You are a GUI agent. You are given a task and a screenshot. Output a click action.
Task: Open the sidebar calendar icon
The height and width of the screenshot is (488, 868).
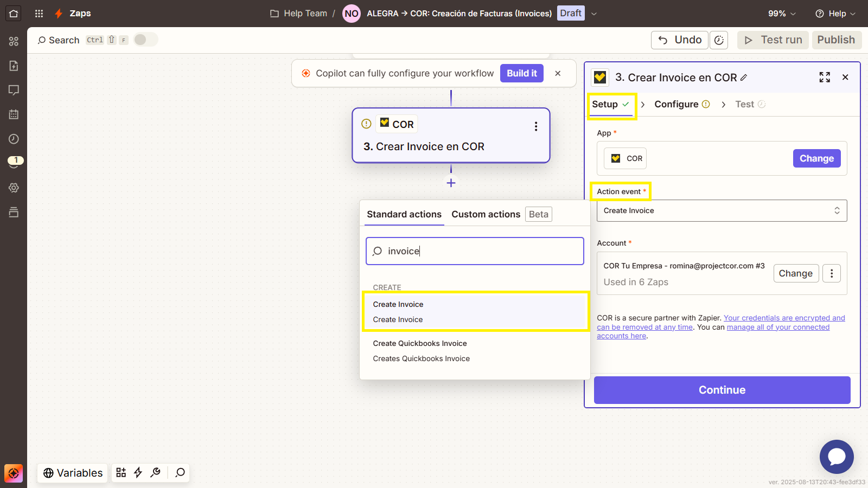coord(14,114)
